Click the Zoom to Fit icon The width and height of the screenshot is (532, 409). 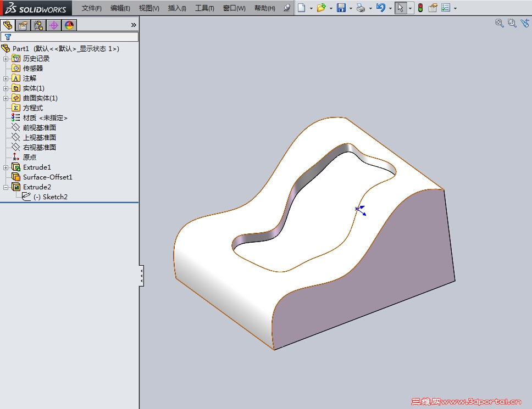499,23
